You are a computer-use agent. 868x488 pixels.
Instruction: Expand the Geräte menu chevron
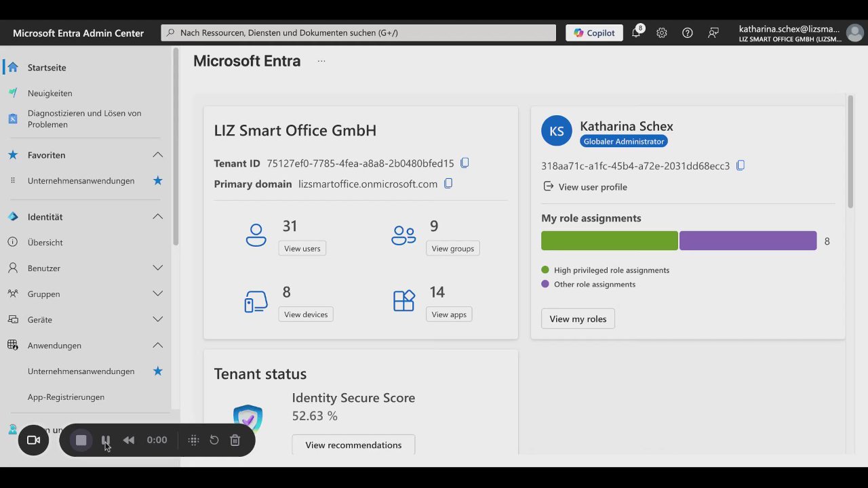[158, 319]
